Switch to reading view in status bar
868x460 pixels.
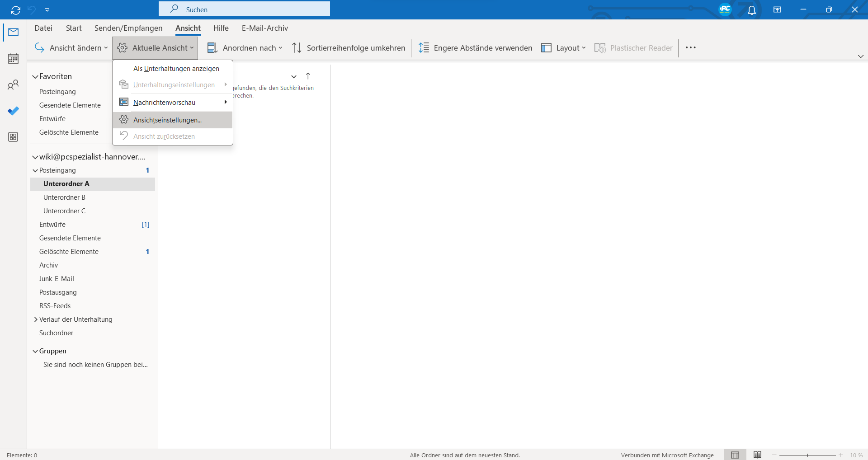(757, 455)
